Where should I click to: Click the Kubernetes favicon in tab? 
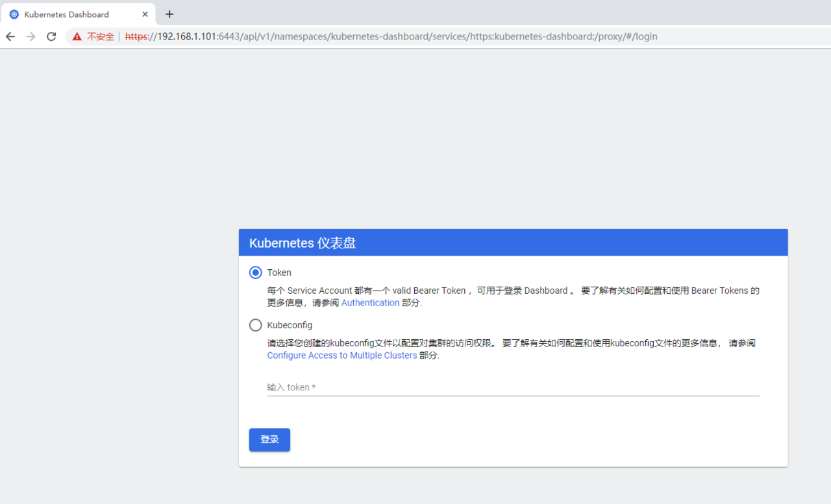coord(14,14)
